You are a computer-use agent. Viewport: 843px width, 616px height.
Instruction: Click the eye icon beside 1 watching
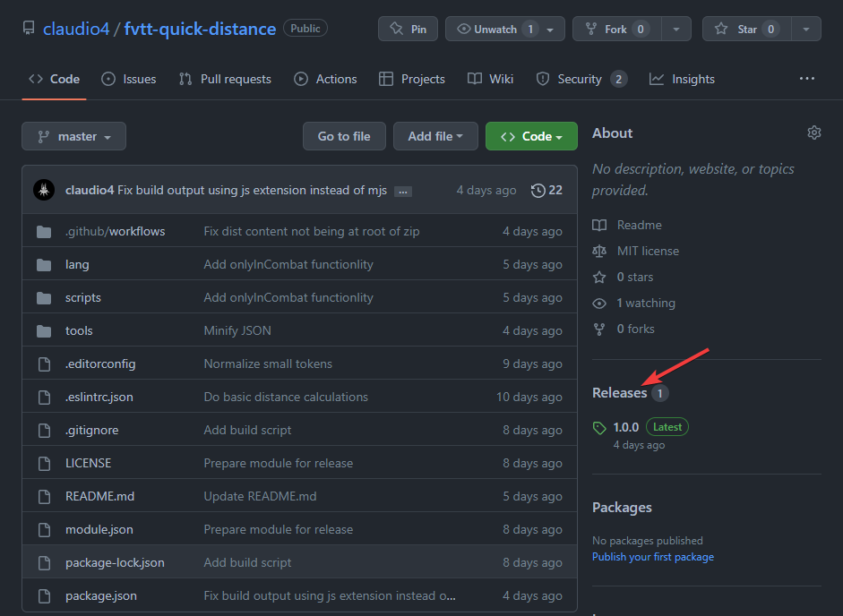click(599, 303)
